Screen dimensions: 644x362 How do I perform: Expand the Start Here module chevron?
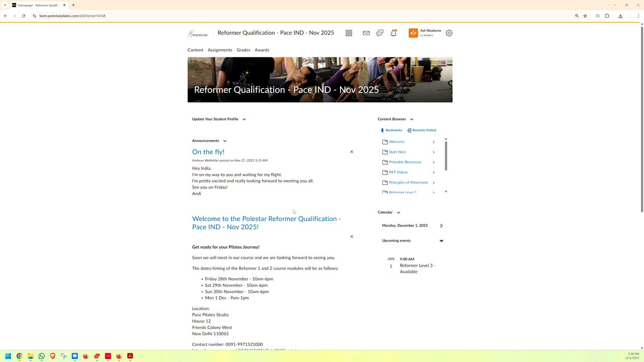point(434,152)
